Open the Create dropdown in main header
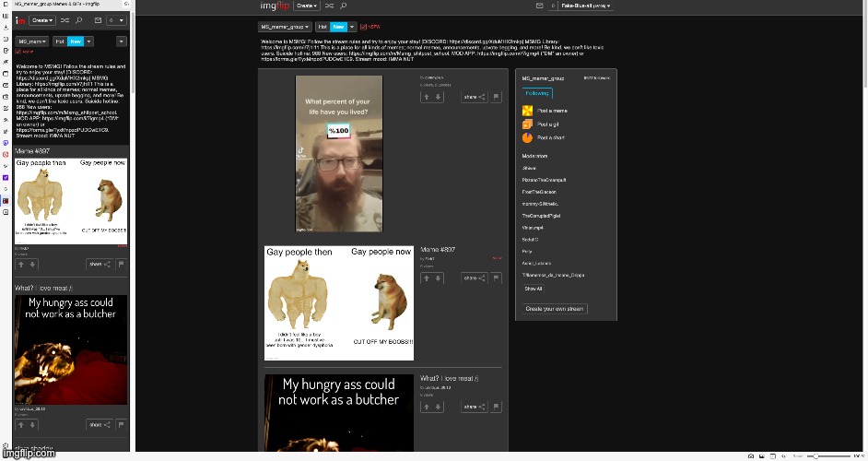Image resolution: width=868 pixels, height=461 pixels. pyautogui.click(x=306, y=6)
